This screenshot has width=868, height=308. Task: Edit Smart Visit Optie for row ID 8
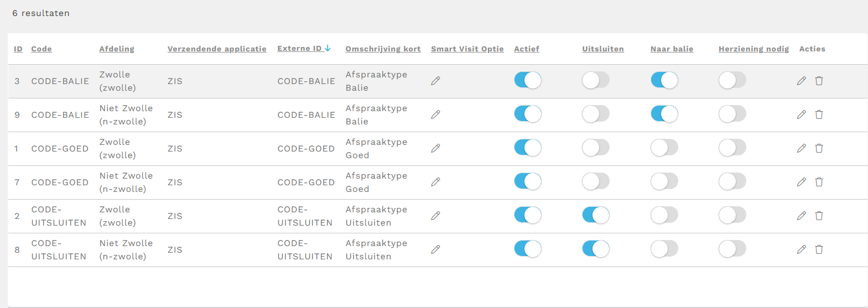[x=435, y=249]
